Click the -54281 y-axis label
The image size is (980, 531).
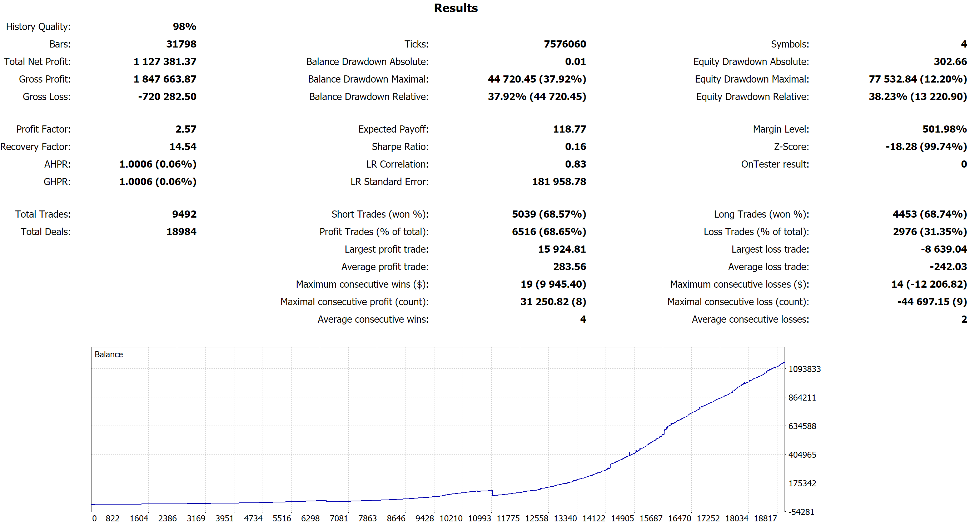tap(801, 512)
